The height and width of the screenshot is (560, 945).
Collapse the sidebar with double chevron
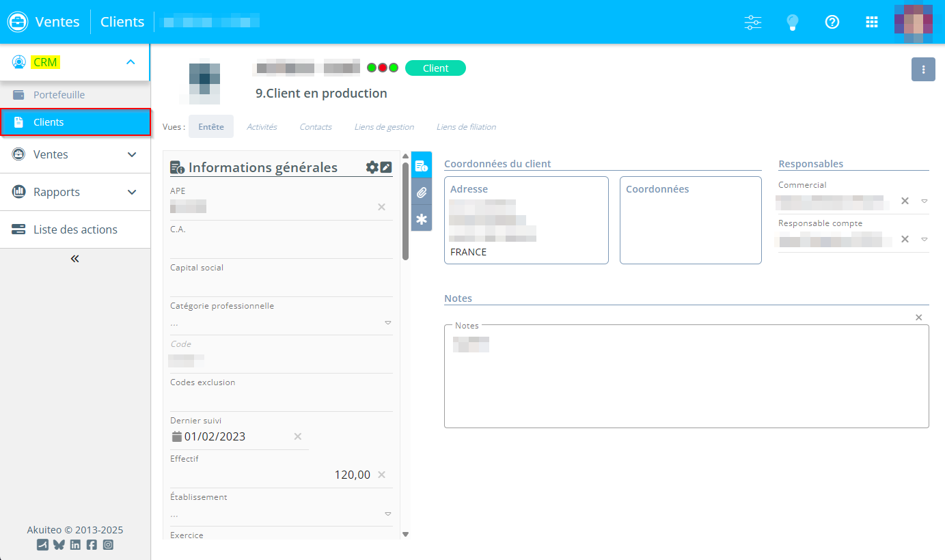click(x=75, y=259)
